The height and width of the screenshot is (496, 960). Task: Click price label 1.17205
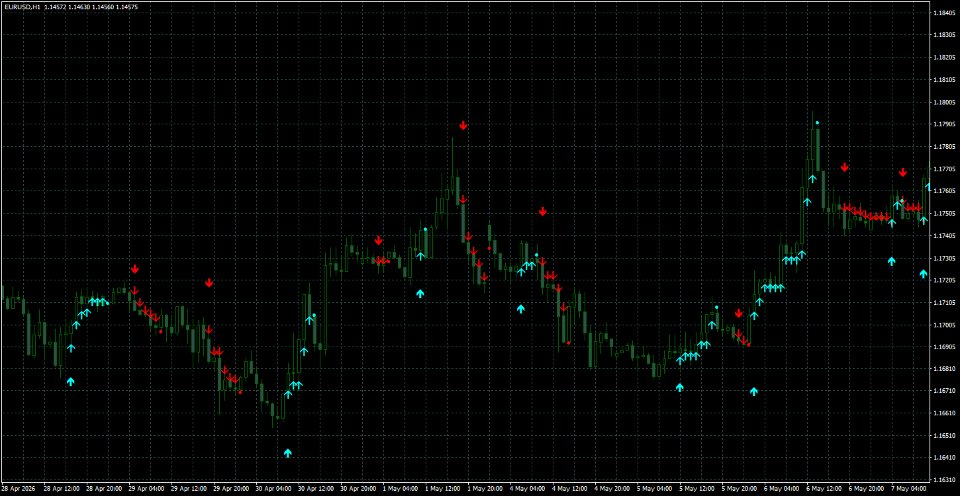point(943,280)
